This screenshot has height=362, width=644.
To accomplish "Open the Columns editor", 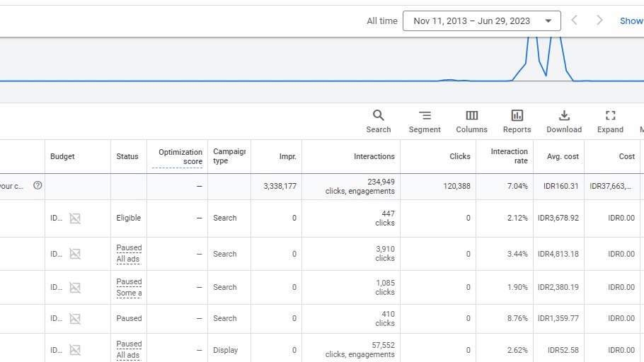I will [471, 122].
